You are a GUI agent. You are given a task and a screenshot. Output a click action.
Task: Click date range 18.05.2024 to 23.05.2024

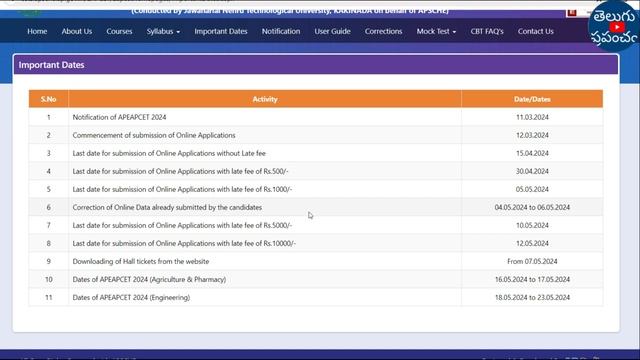tap(532, 297)
